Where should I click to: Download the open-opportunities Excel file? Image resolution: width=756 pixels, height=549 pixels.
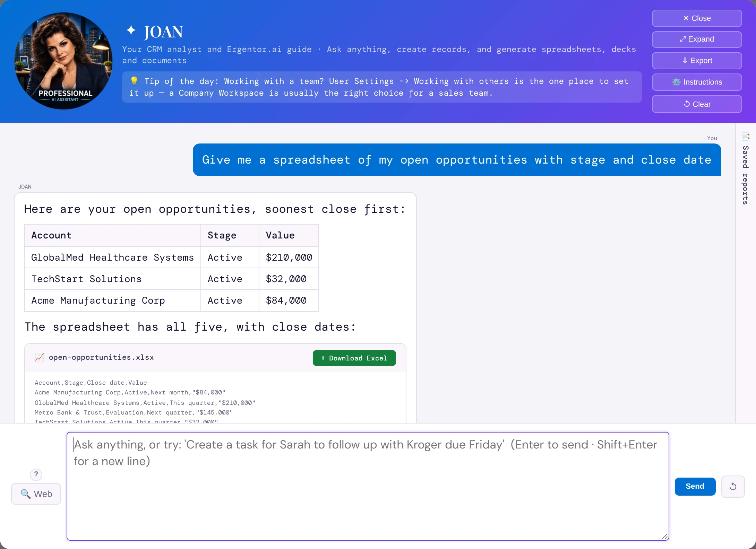click(x=354, y=358)
